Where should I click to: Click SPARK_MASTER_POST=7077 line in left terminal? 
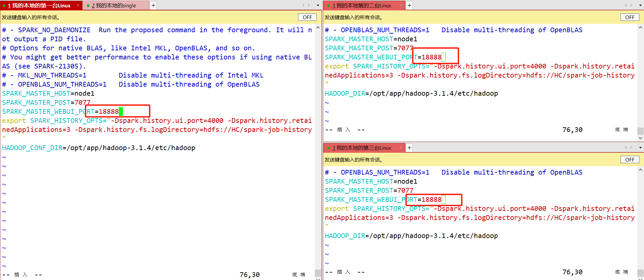click(x=46, y=102)
